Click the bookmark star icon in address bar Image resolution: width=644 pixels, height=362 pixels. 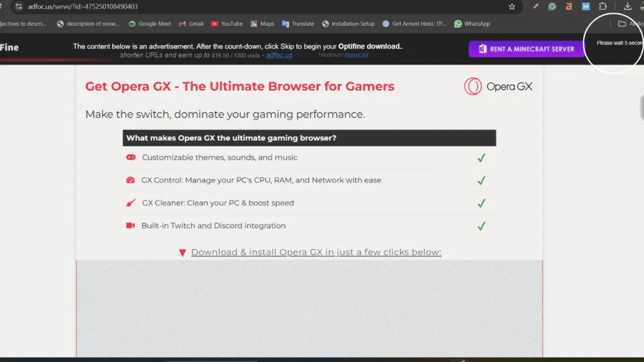pos(512,6)
